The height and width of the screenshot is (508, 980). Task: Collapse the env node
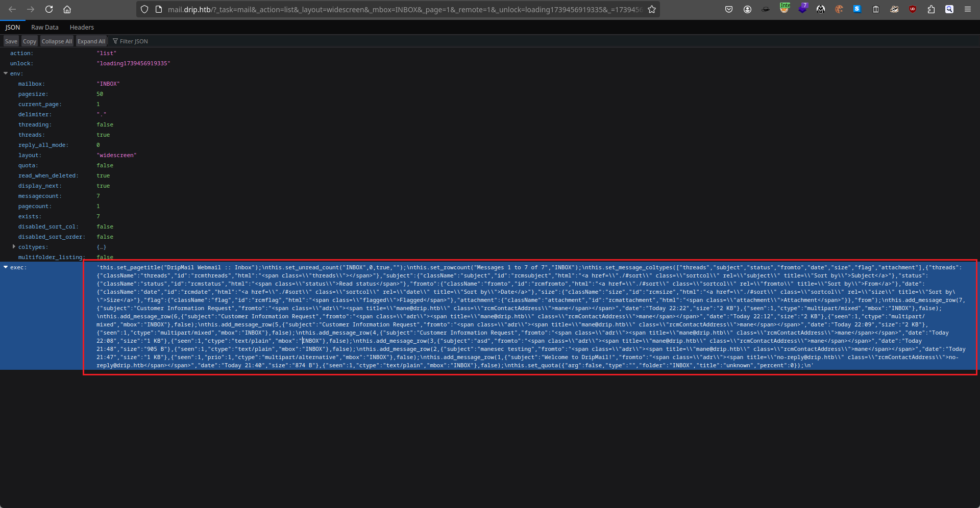(x=6, y=73)
